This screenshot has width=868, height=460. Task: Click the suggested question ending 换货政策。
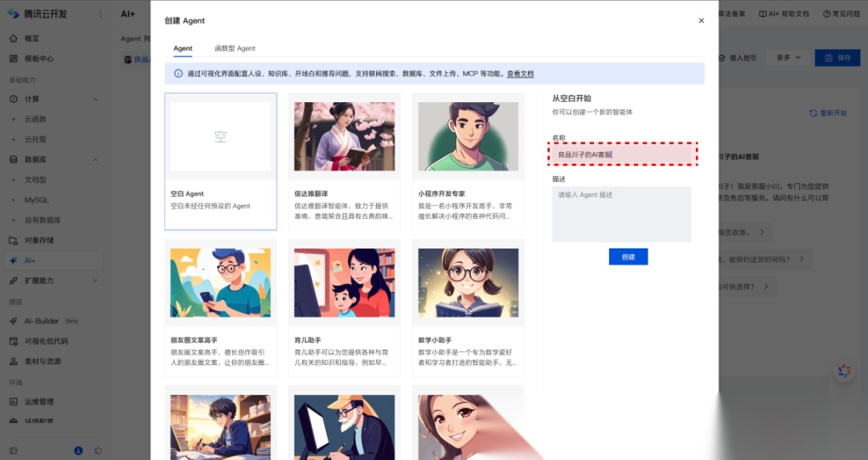[x=744, y=232]
